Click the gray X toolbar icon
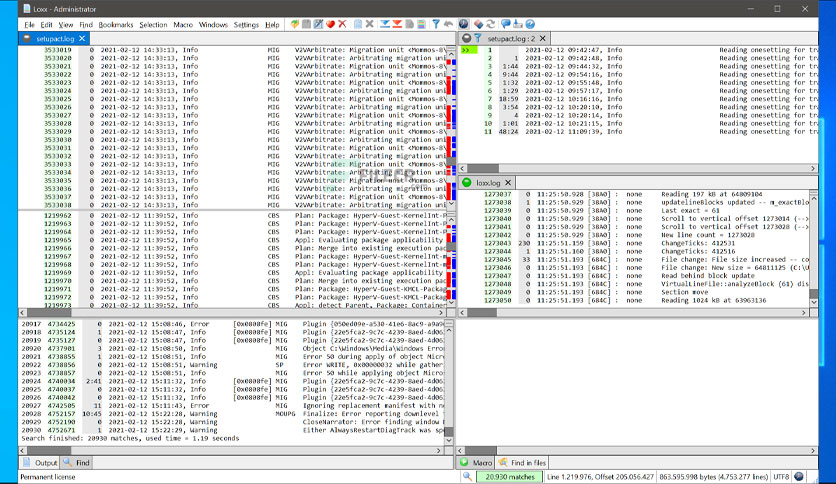 (369, 24)
